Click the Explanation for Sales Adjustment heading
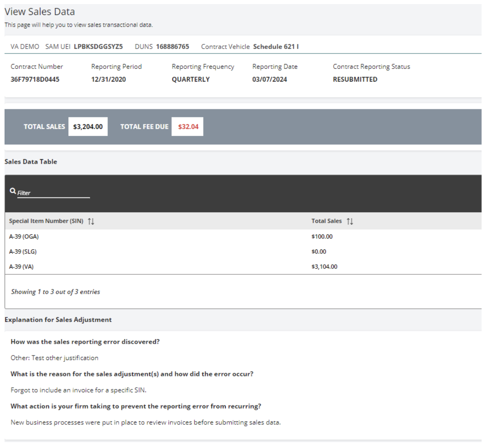 point(58,320)
